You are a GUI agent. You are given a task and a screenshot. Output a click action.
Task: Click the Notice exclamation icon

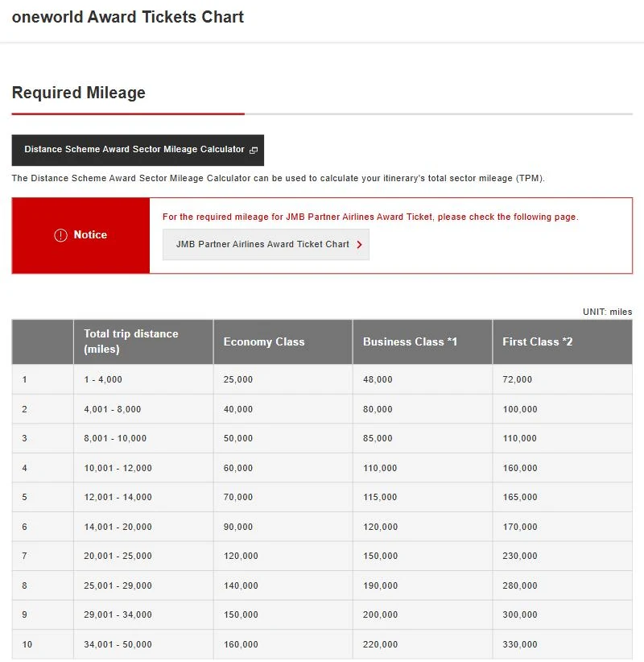coord(60,235)
